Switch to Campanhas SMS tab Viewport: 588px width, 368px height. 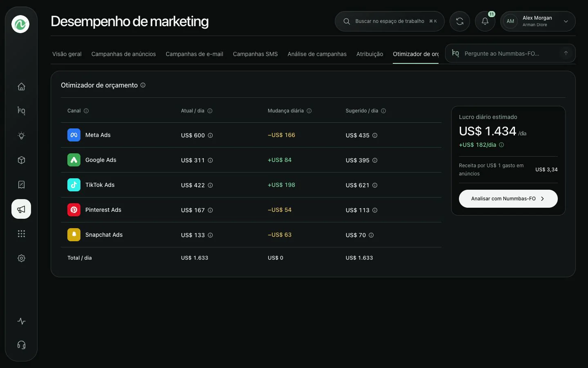point(255,54)
